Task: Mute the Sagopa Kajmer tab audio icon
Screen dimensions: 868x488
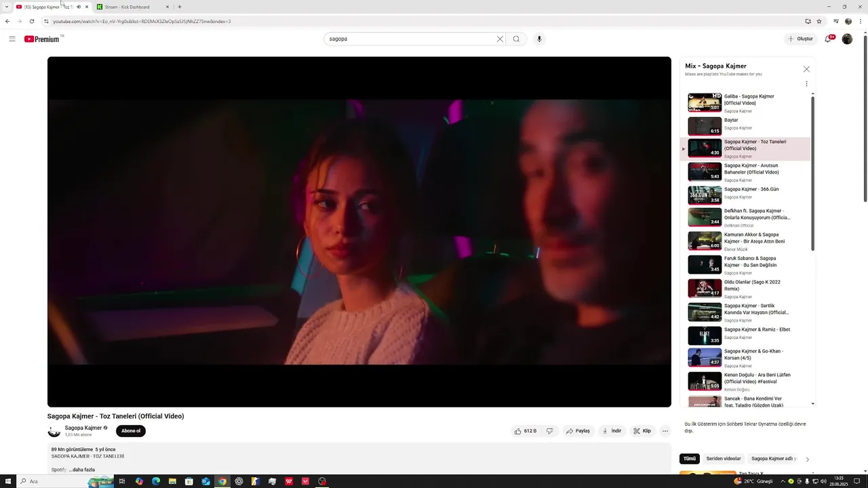Action: (79, 7)
